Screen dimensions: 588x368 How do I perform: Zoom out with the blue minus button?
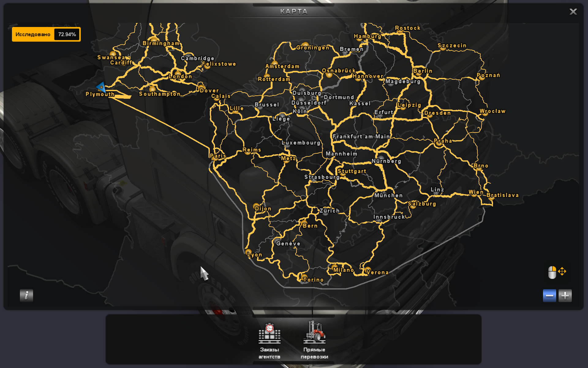pyautogui.click(x=549, y=296)
